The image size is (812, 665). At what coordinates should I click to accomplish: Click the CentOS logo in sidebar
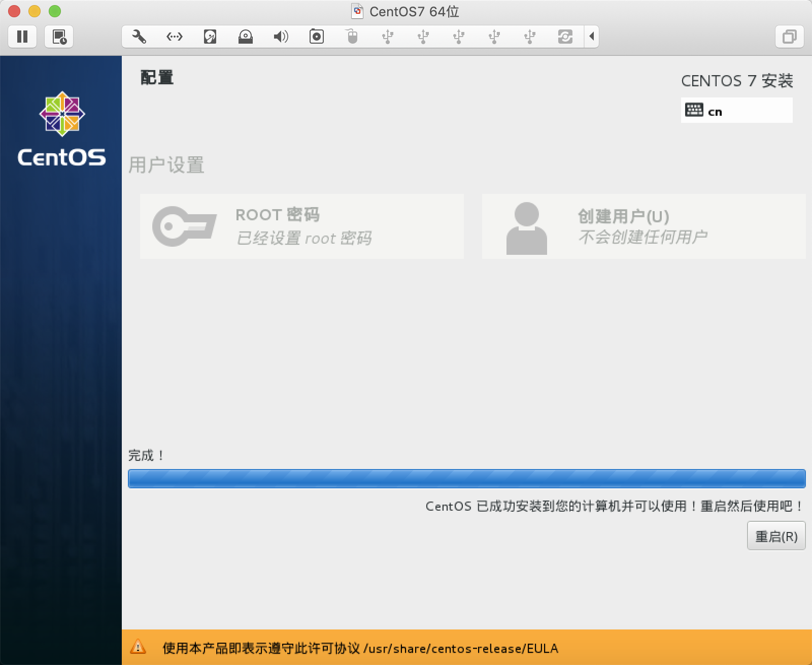(62, 129)
